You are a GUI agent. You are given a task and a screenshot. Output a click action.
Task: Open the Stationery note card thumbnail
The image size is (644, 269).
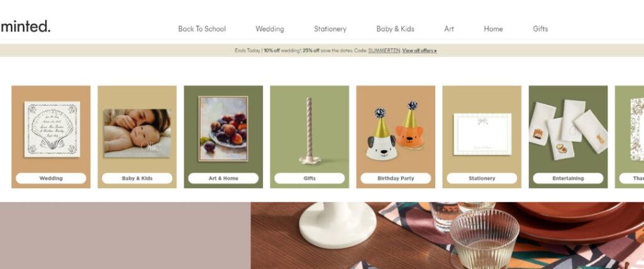point(482,134)
